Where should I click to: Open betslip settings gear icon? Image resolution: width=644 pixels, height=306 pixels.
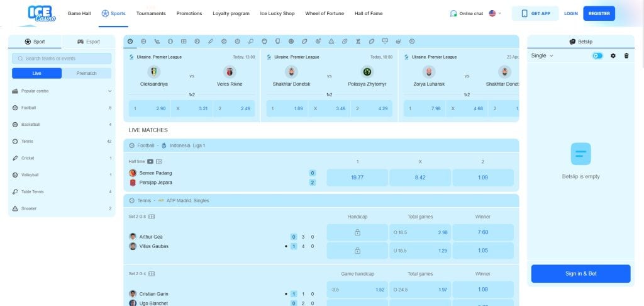613,56
